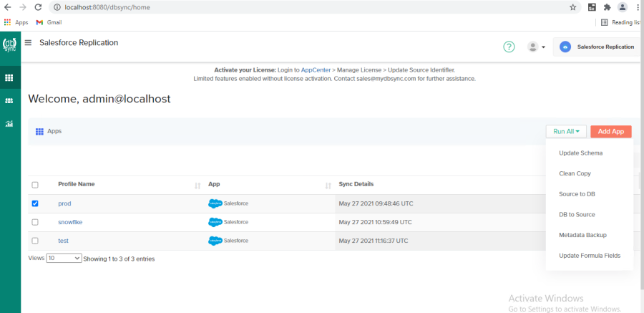Click the DBSync logo icon
The image size is (644, 313).
(x=10, y=44)
